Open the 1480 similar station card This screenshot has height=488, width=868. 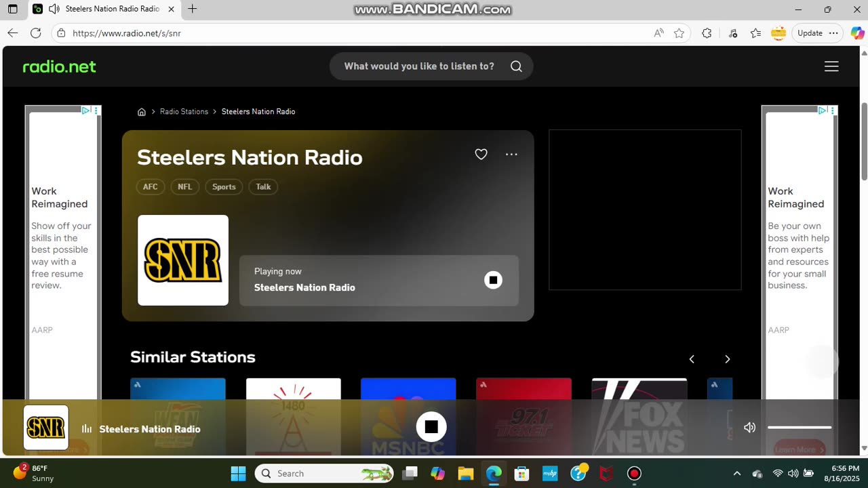(x=293, y=416)
